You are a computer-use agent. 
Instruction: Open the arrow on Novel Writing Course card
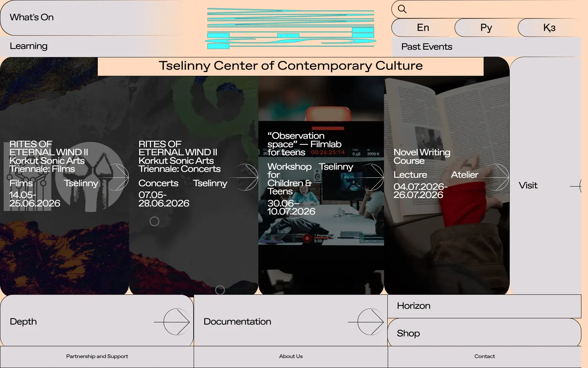tap(495, 177)
